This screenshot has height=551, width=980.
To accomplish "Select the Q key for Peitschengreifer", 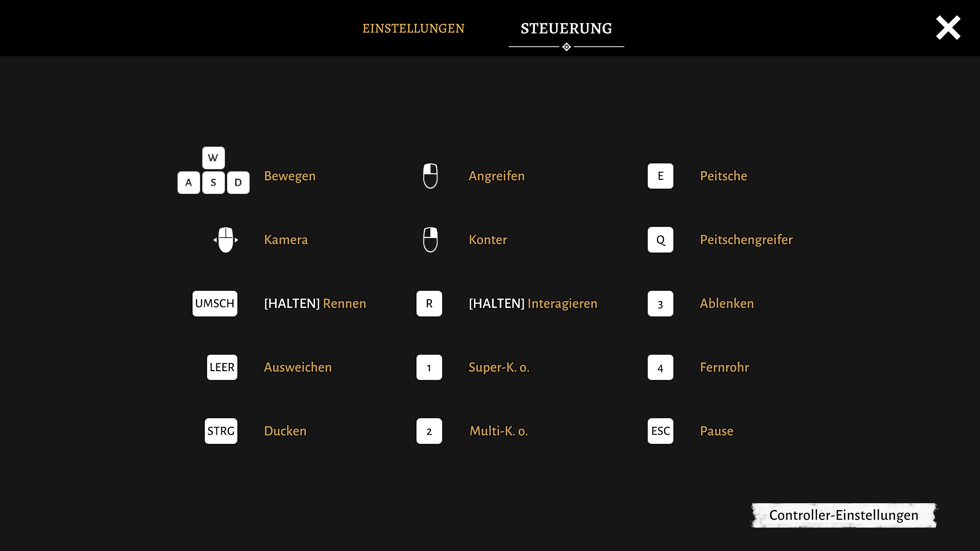I will coord(660,240).
